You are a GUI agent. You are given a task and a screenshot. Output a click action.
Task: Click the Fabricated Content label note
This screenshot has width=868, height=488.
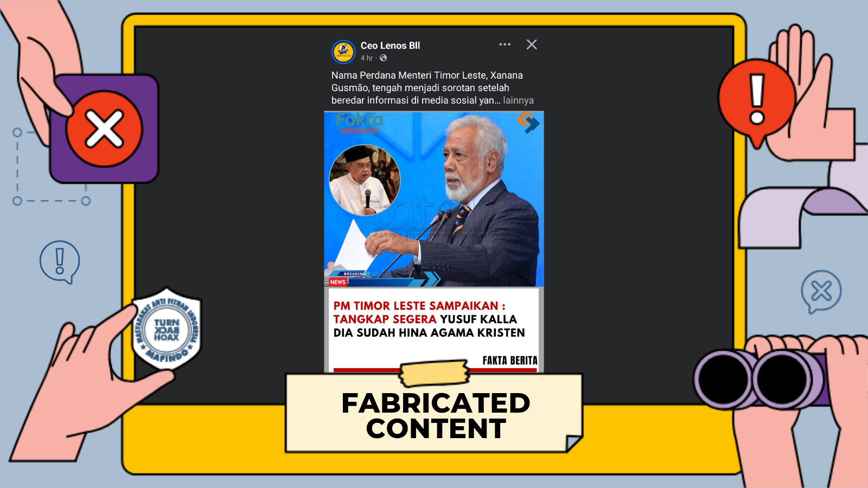(x=434, y=413)
